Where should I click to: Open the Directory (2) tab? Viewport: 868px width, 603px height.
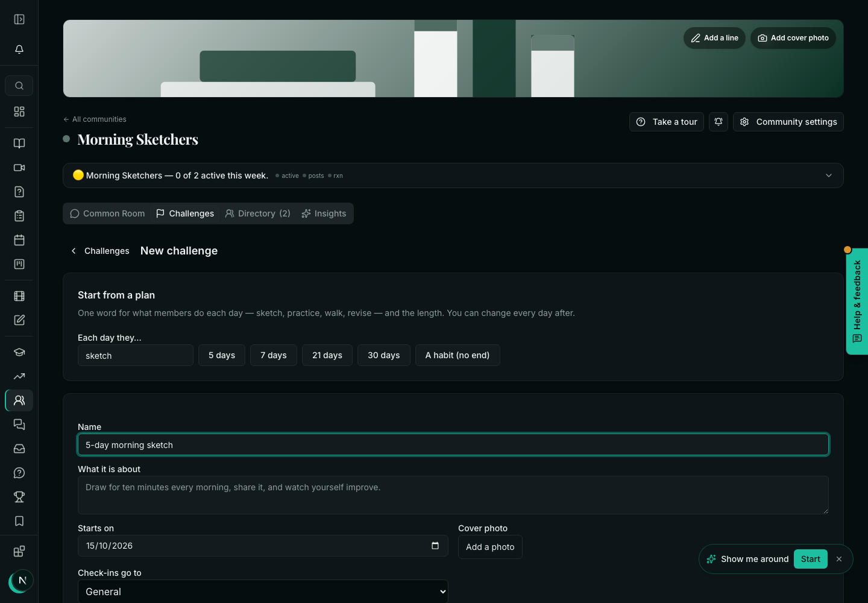click(x=258, y=213)
